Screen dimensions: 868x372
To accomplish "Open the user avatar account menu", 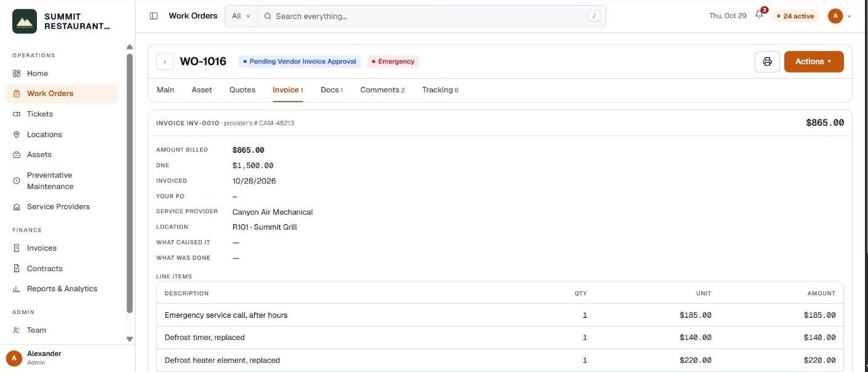I will pyautogui.click(x=840, y=16).
